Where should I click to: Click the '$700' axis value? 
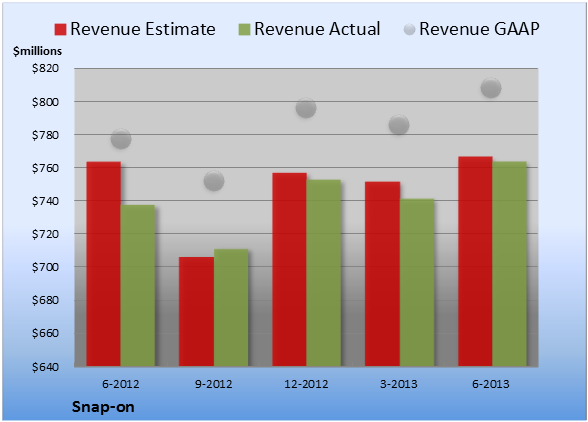click(x=45, y=267)
